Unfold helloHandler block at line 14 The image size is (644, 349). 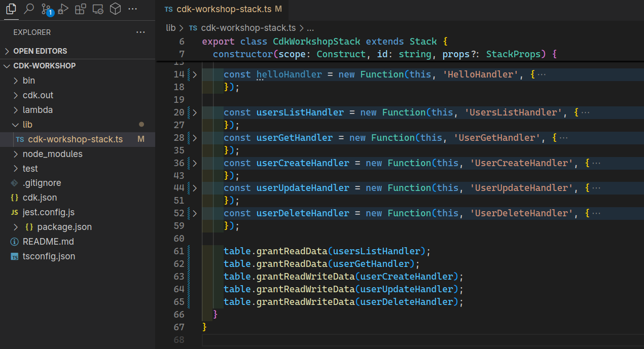[x=195, y=74]
